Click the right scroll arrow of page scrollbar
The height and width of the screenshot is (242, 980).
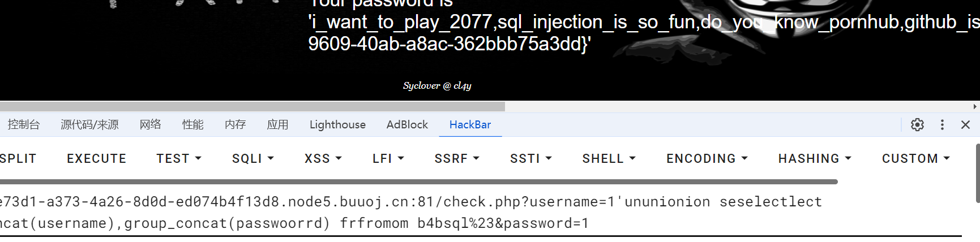tap(975, 107)
